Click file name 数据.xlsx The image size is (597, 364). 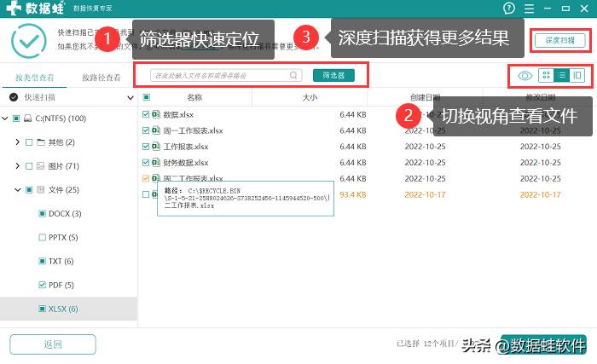click(178, 114)
